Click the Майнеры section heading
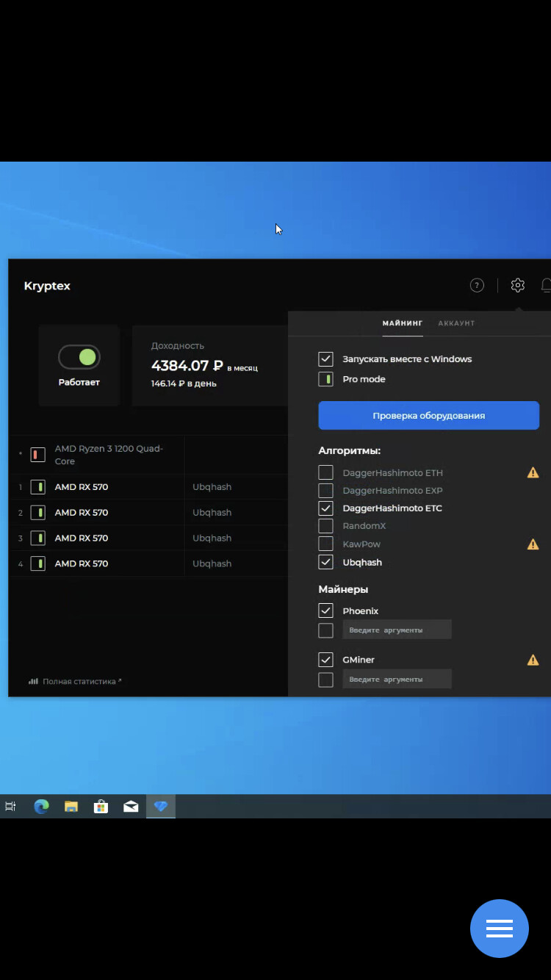This screenshot has width=551, height=980. pyautogui.click(x=343, y=589)
